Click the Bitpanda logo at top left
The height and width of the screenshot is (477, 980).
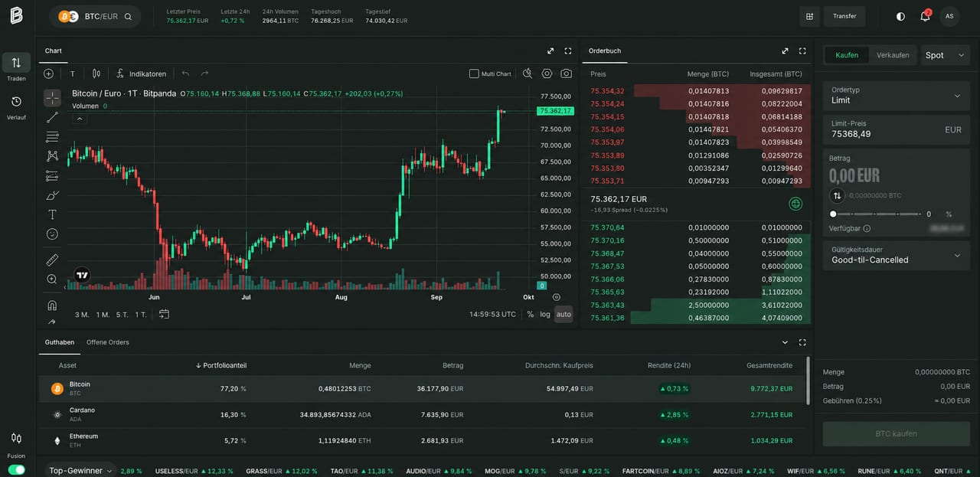click(16, 15)
